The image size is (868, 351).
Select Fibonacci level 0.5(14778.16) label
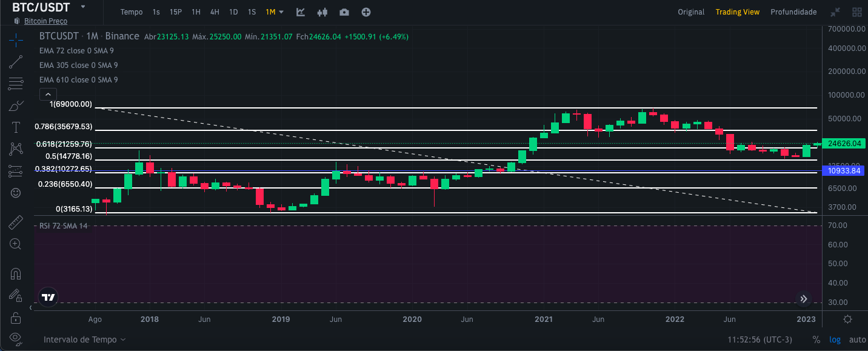69,156
